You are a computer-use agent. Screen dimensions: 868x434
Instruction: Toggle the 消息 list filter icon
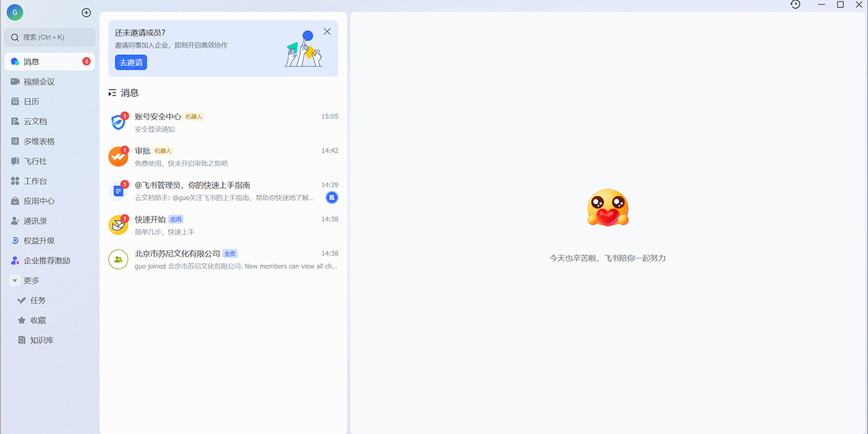(112, 93)
